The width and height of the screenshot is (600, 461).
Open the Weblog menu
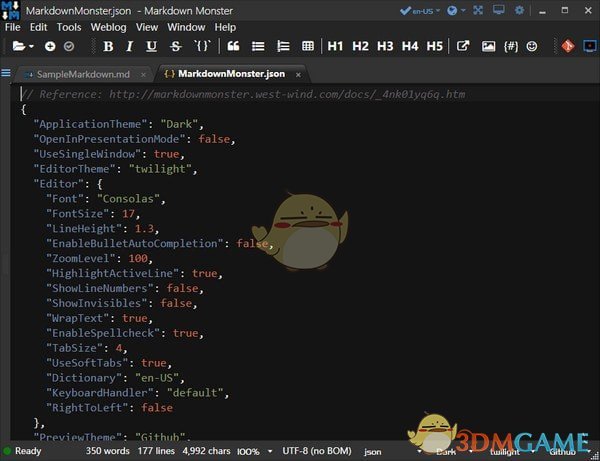pyautogui.click(x=107, y=27)
